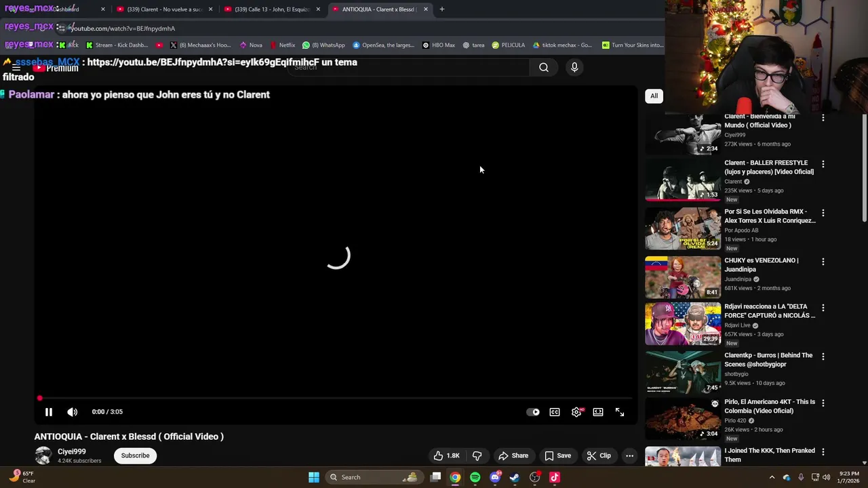This screenshot has width=868, height=488.
Task: Open options for CHUKY es VENEZOLANO video
Action: (x=823, y=262)
